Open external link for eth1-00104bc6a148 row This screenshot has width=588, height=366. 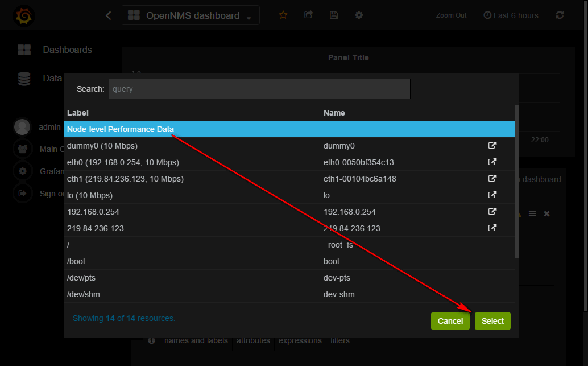[492, 178]
